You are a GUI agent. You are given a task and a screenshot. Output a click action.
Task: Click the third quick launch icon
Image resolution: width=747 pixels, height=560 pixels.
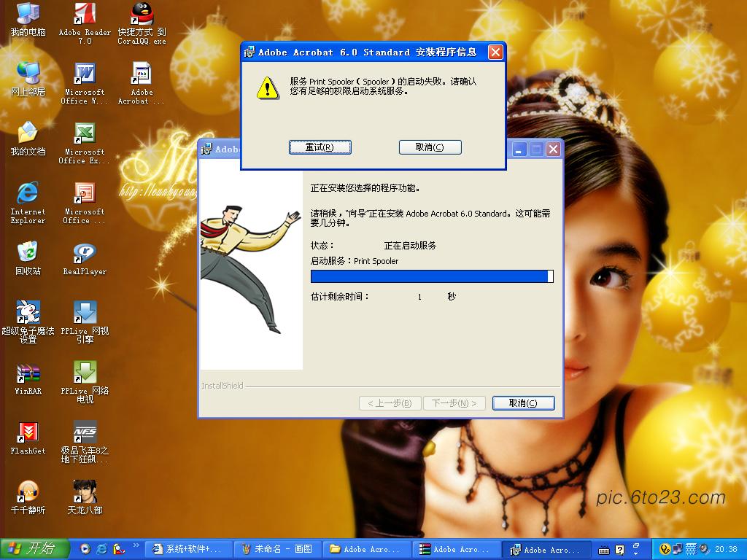119,549
